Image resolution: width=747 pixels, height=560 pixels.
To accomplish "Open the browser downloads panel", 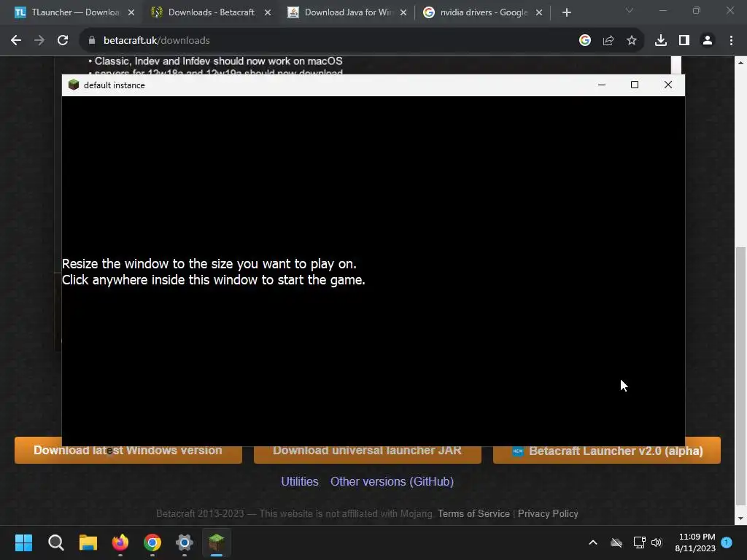I will (661, 41).
